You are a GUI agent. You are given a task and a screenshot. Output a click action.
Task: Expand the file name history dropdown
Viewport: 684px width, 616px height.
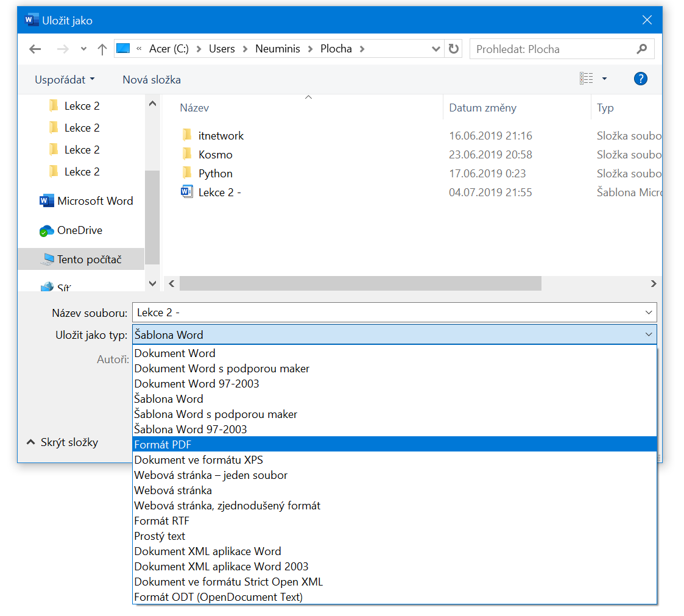click(x=648, y=313)
